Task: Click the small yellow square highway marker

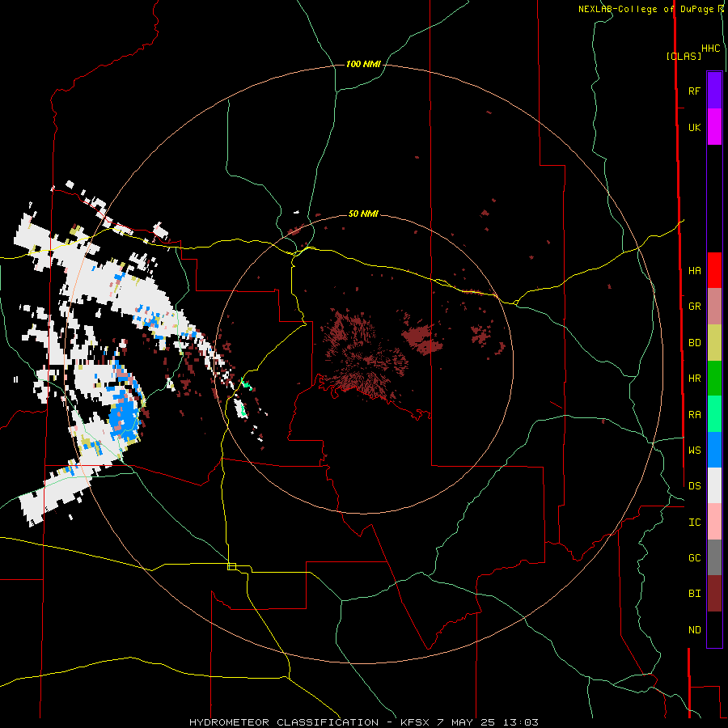Action: (x=231, y=566)
